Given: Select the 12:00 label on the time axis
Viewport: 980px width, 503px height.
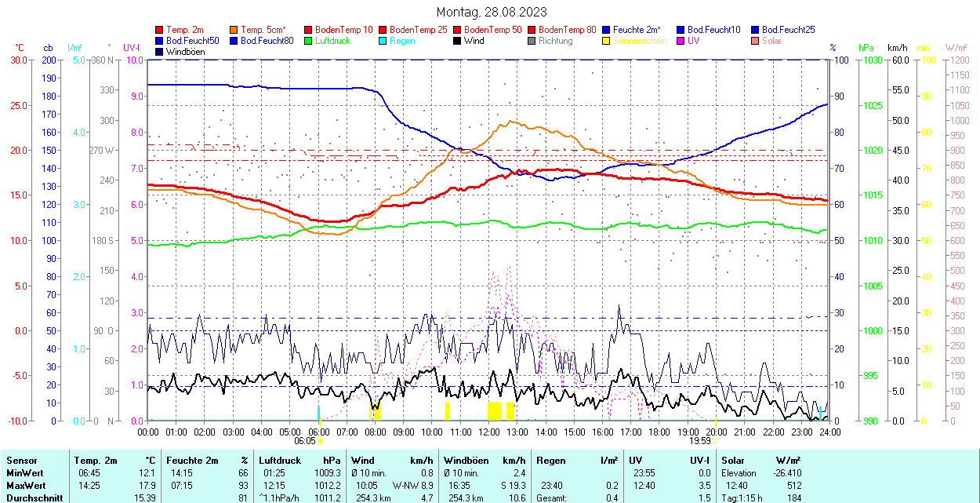Looking at the screenshot, I should click(x=489, y=432).
